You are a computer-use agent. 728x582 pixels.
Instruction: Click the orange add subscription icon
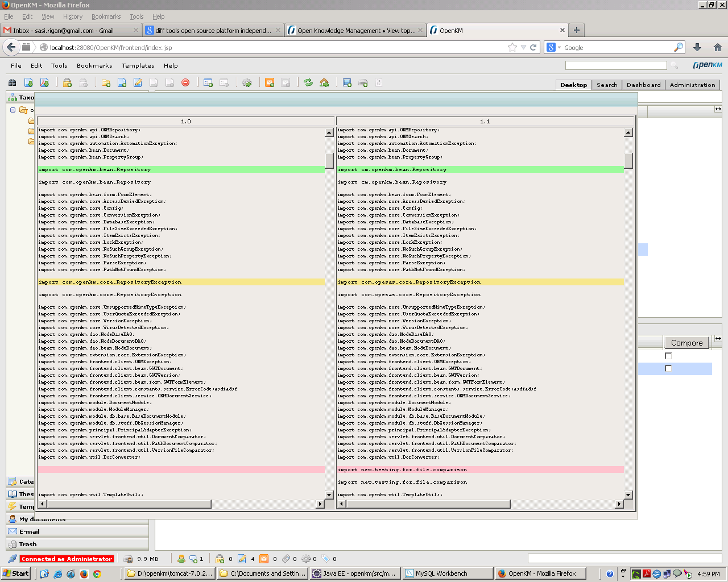coord(270,83)
